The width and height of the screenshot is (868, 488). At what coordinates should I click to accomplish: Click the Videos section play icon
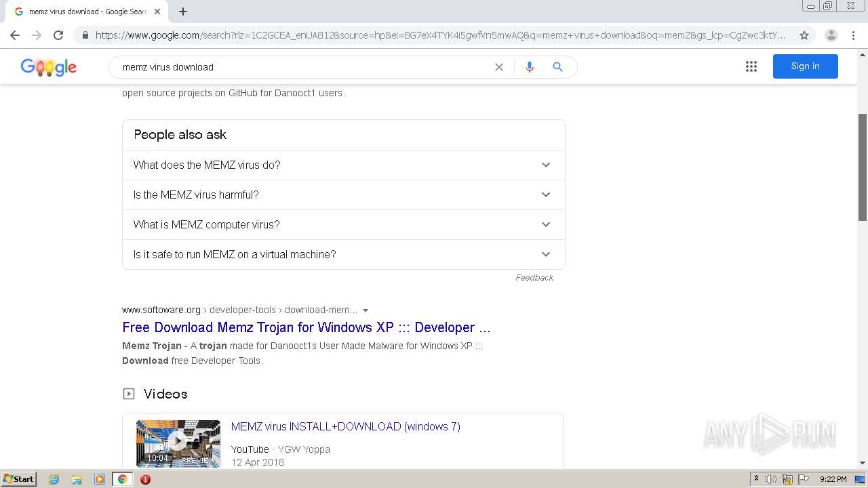coord(129,394)
